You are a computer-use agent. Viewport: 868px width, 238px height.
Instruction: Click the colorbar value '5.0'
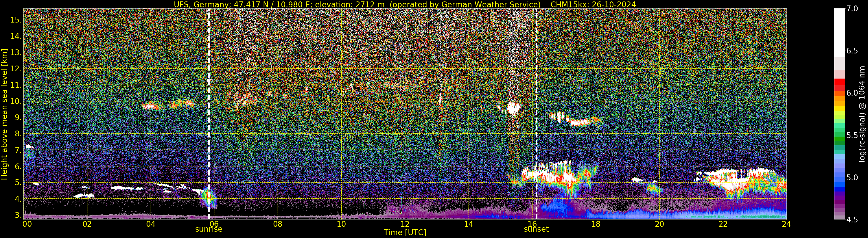coord(852,177)
